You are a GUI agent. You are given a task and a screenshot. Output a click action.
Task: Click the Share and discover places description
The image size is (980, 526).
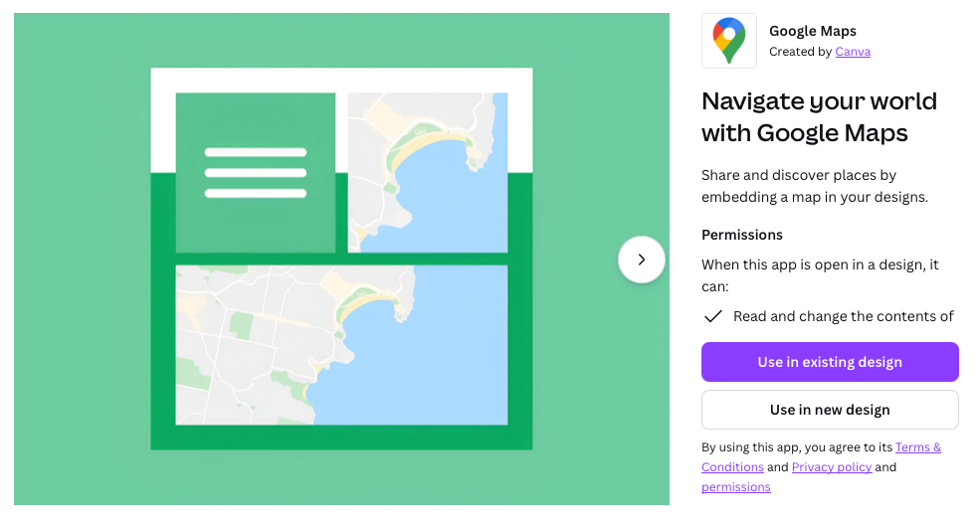815,186
